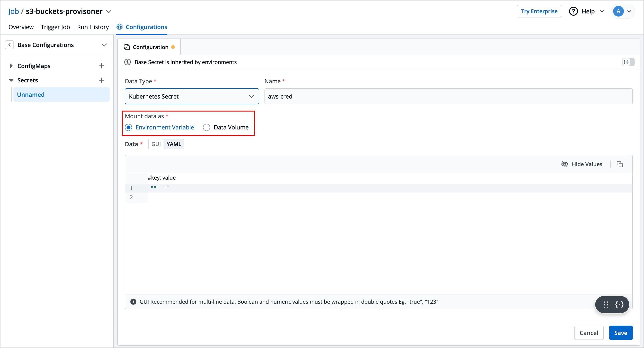Expand the ConfigMaps tree section
The height and width of the screenshot is (348, 644).
pos(11,66)
